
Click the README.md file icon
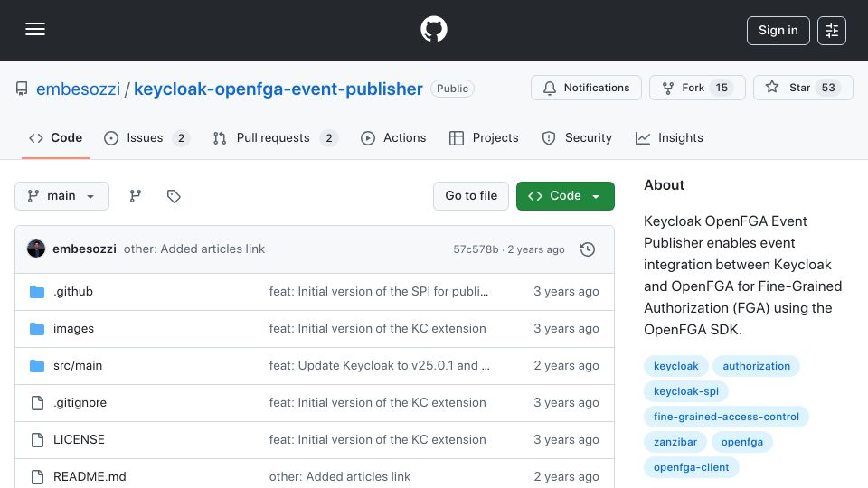point(37,476)
